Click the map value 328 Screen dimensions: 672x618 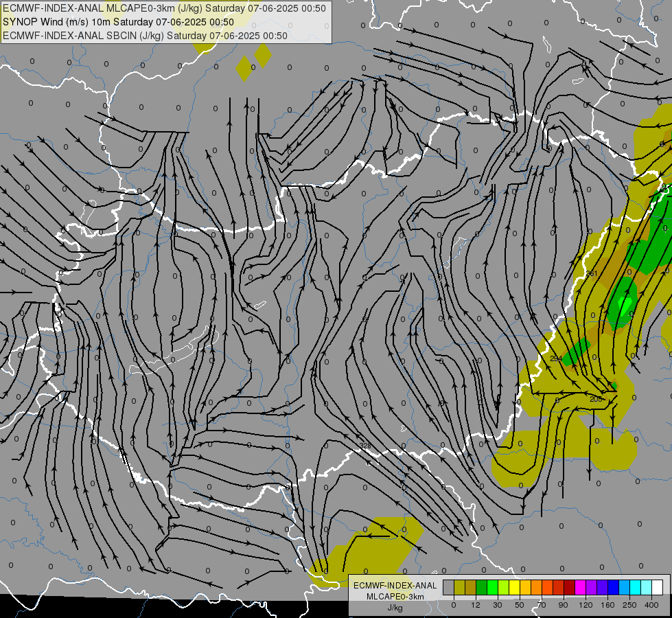tap(365, 446)
